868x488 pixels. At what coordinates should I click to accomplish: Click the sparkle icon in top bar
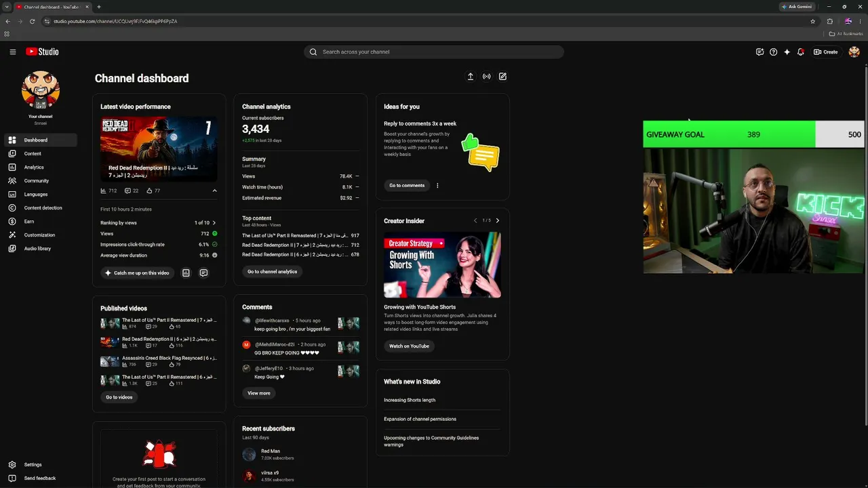point(787,52)
